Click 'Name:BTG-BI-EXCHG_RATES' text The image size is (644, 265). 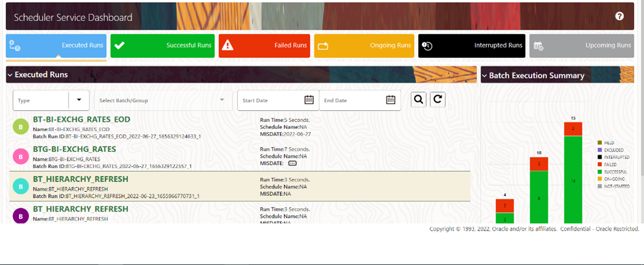pos(67,159)
